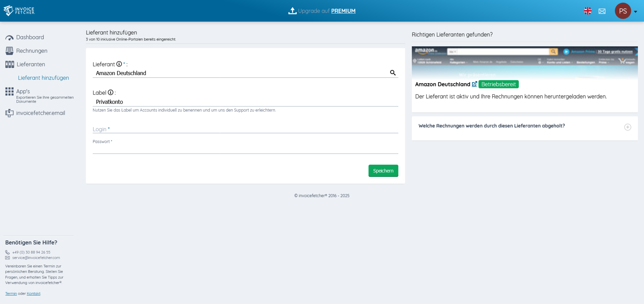Expand the user menu dropdown arrow

point(636,12)
